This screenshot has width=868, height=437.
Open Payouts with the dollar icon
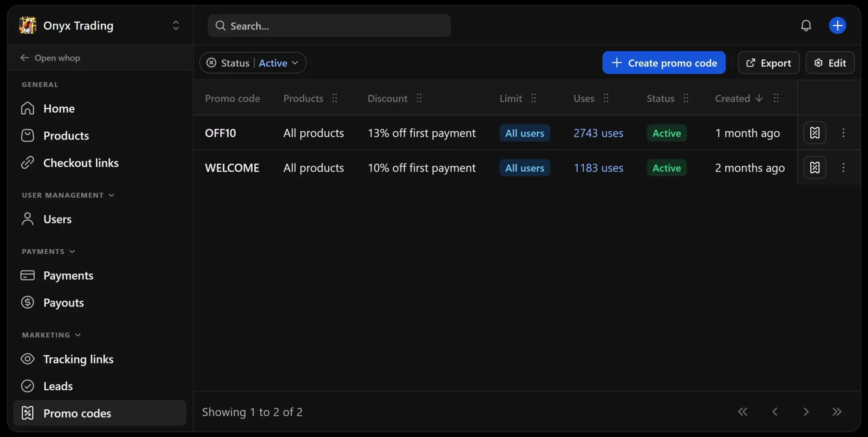pyautogui.click(x=63, y=302)
